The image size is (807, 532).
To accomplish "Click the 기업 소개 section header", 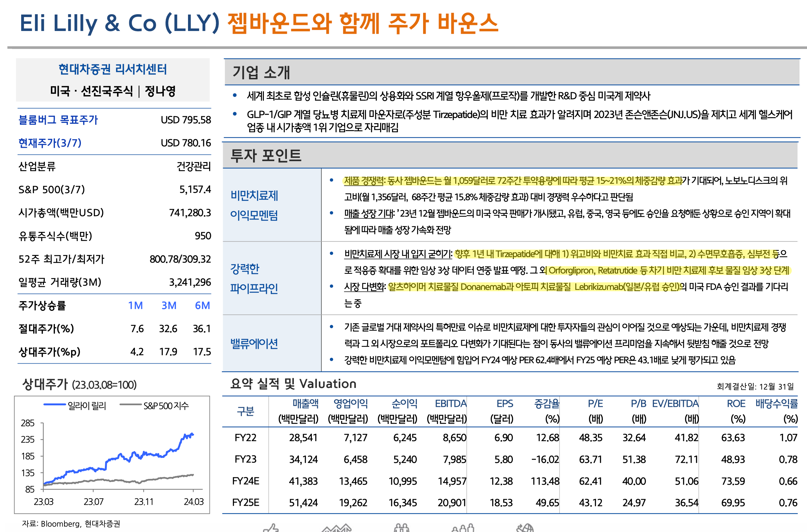I will (x=261, y=72).
